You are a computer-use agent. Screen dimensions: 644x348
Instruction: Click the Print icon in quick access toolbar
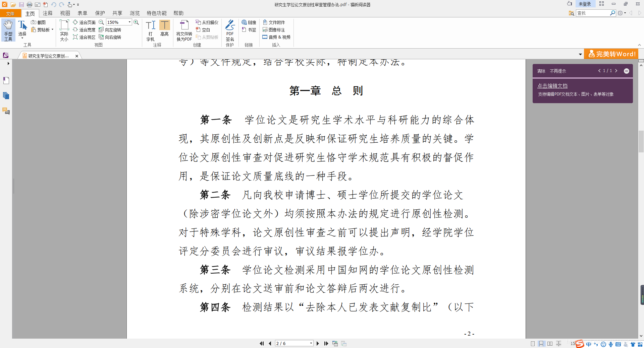coord(29,4)
